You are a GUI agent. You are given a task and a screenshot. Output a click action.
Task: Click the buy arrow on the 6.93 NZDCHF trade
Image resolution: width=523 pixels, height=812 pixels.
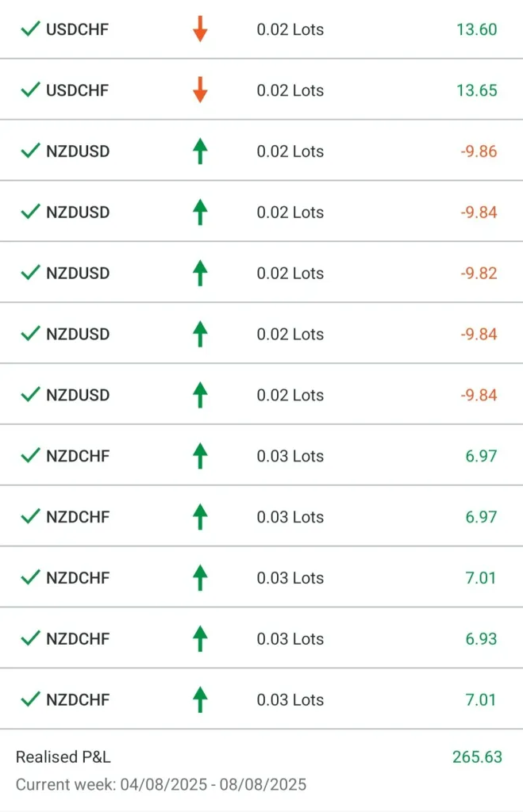coord(200,638)
